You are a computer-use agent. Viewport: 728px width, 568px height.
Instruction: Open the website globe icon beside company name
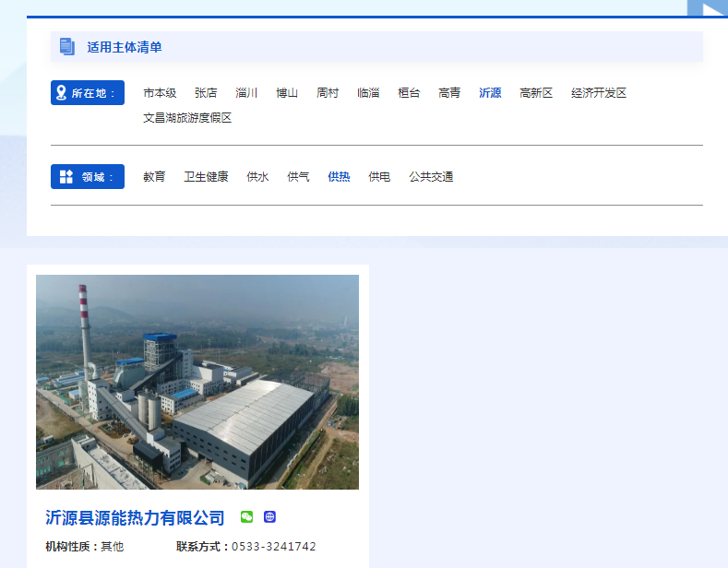pos(269,517)
